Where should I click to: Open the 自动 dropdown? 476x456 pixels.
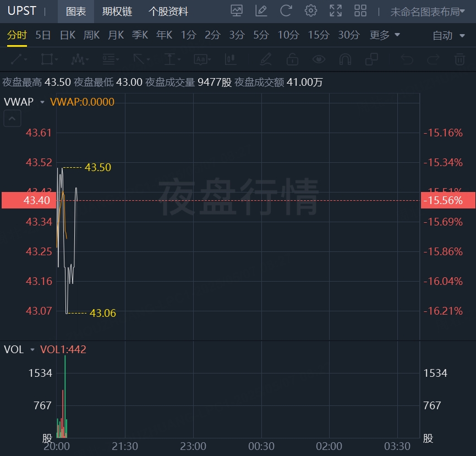448,36
